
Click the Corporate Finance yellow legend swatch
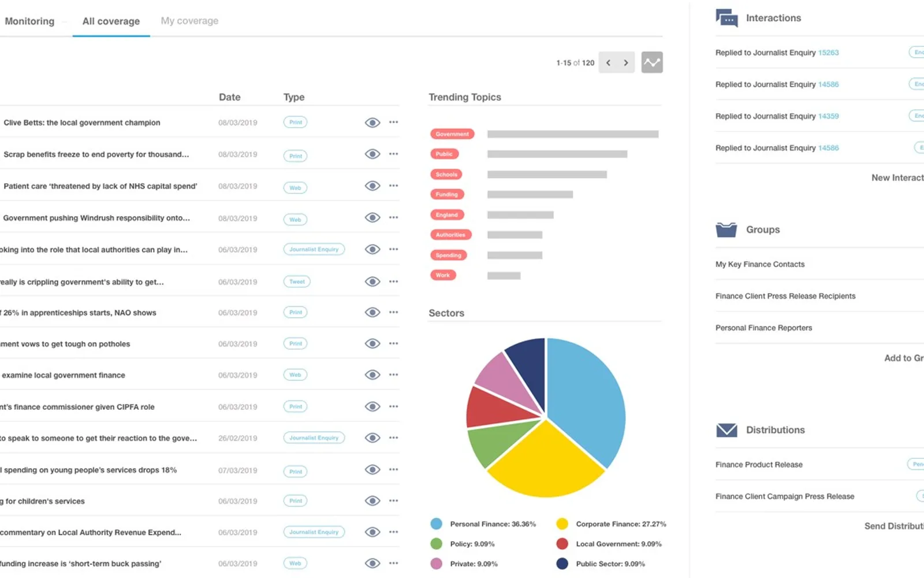point(562,524)
